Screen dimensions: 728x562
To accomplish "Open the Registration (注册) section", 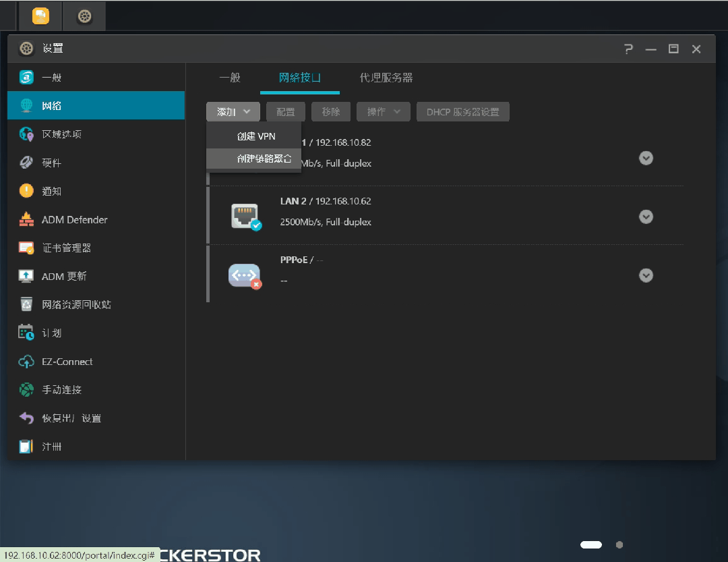I will 96,446.
